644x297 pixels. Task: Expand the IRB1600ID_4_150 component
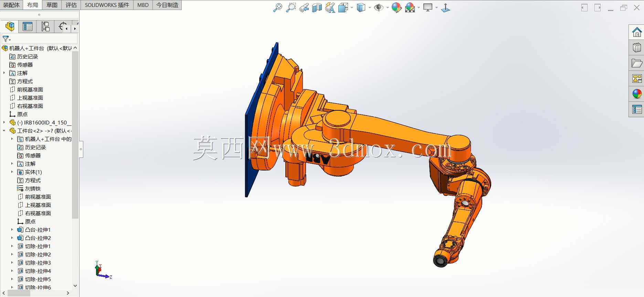[4, 122]
